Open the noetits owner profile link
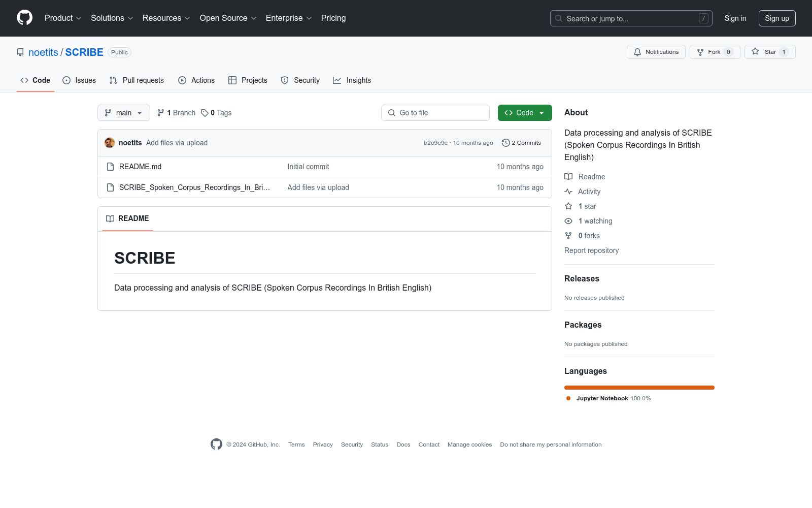 pos(43,52)
